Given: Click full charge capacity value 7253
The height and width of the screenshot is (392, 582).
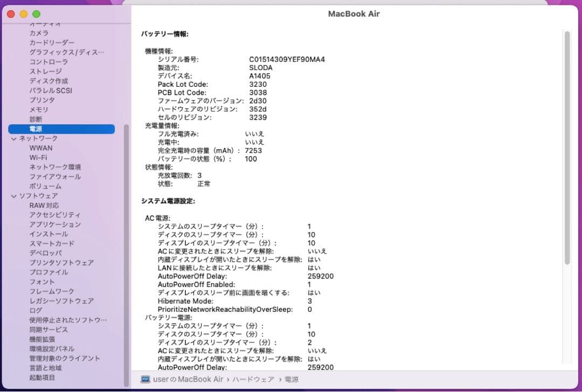Looking at the screenshot, I should click(x=253, y=151).
